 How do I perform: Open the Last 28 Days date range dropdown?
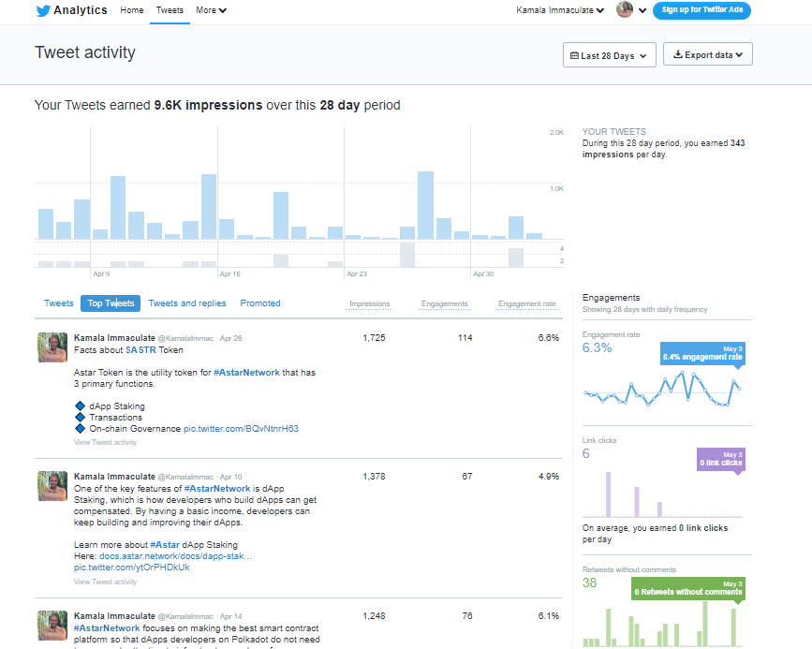point(609,54)
